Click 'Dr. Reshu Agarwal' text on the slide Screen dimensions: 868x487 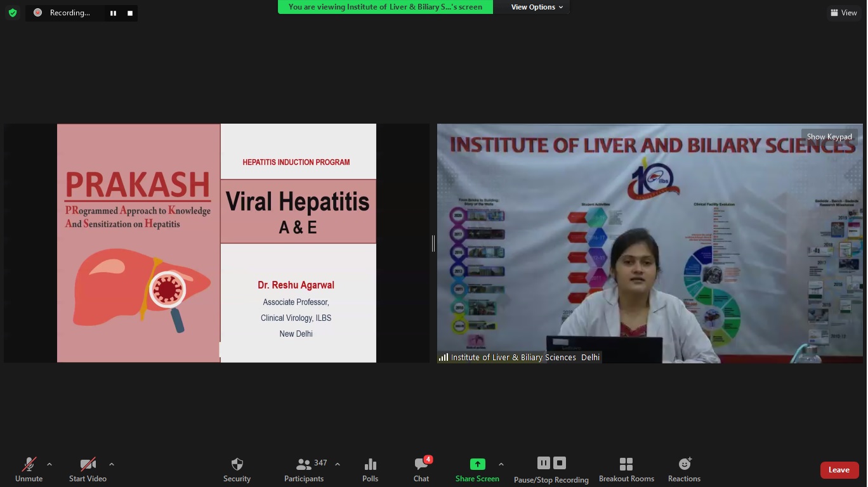click(296, 285)
